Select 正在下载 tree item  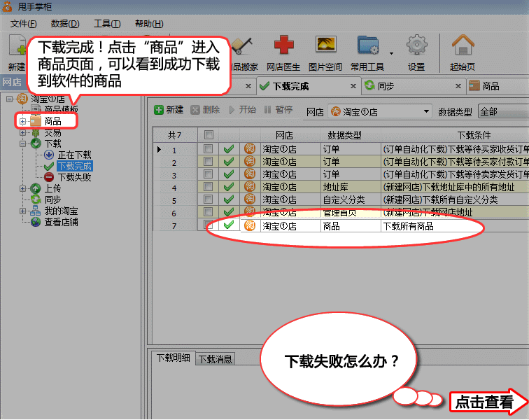click(75, 155)
